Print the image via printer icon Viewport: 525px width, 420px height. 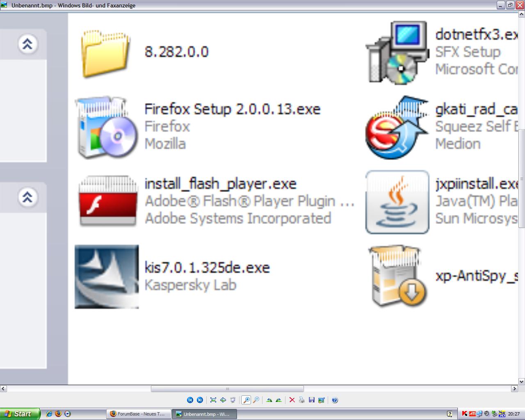click(x=302, y=400)
